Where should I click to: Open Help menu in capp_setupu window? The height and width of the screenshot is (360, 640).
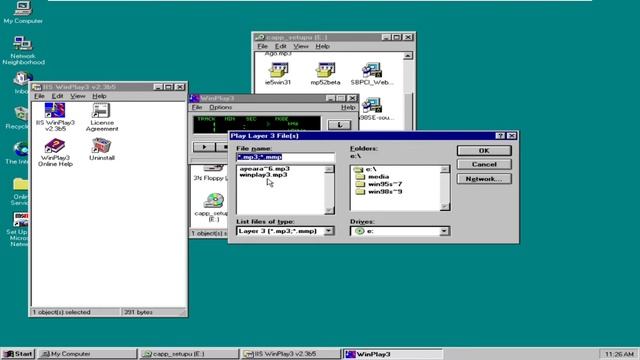click(322, 46)
